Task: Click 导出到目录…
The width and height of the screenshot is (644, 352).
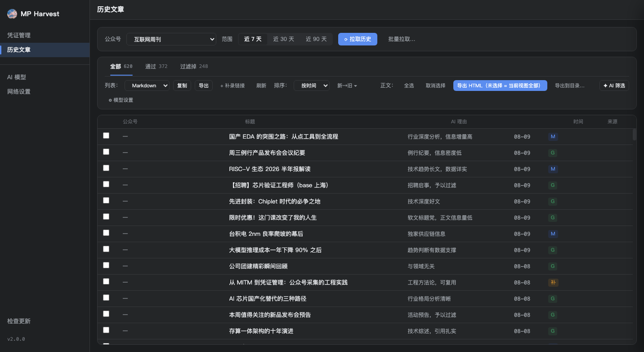Action: (x=570, y=86)
